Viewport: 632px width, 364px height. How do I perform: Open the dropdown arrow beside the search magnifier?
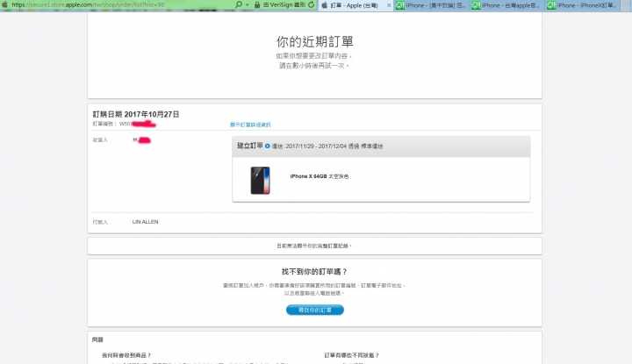[x=247, y=5]
